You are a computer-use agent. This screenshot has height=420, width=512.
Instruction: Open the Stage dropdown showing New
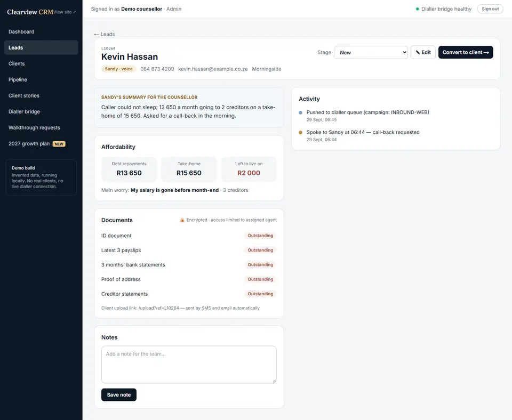point(371,53)
